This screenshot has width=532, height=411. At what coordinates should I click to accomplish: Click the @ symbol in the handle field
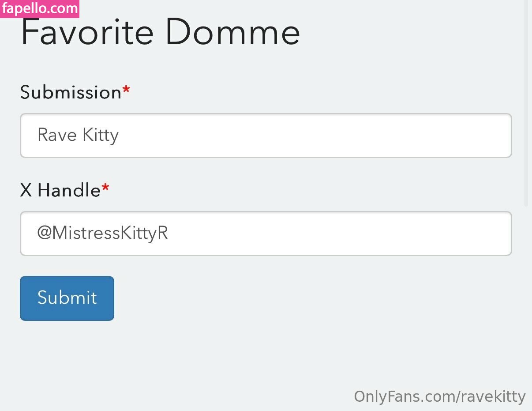click(x=45, y=234)
